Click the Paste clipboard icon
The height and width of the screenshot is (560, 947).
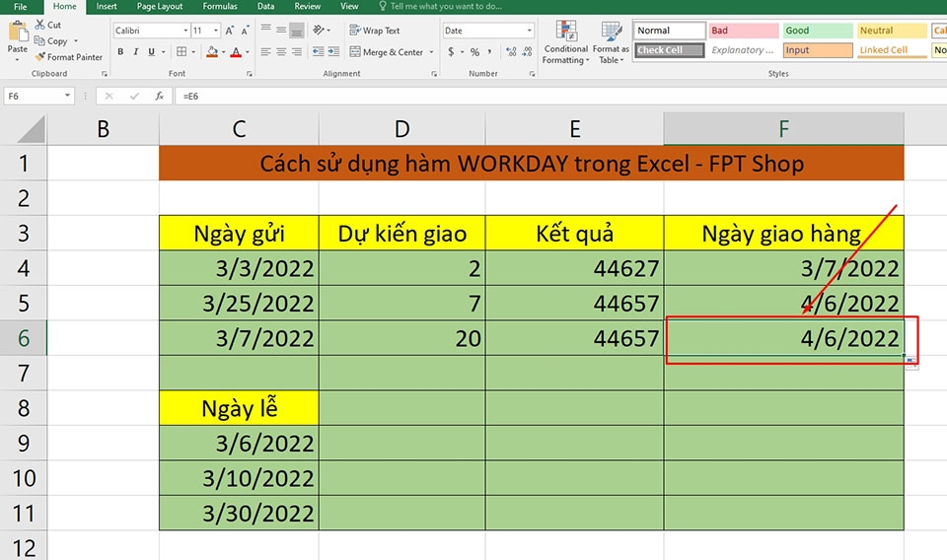18,32
